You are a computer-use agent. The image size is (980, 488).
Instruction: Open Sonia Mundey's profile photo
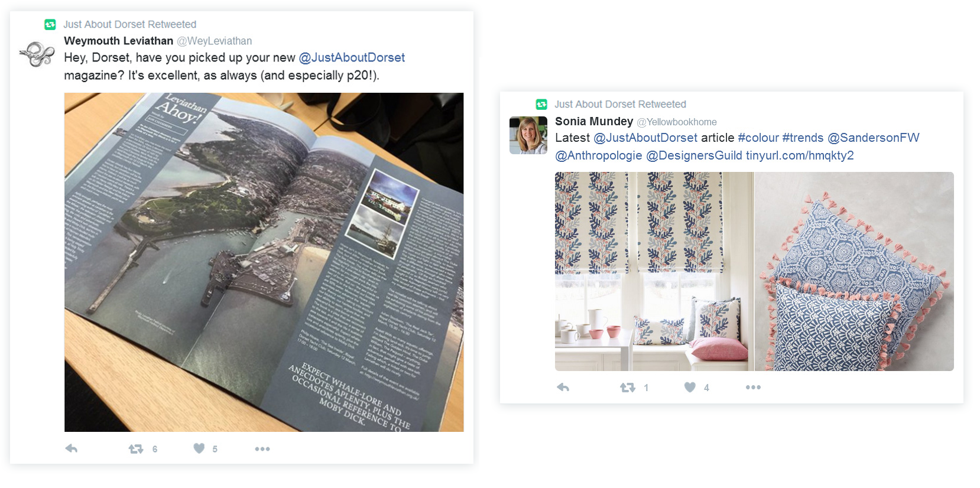pyautogui.click(x=528, y=135)
